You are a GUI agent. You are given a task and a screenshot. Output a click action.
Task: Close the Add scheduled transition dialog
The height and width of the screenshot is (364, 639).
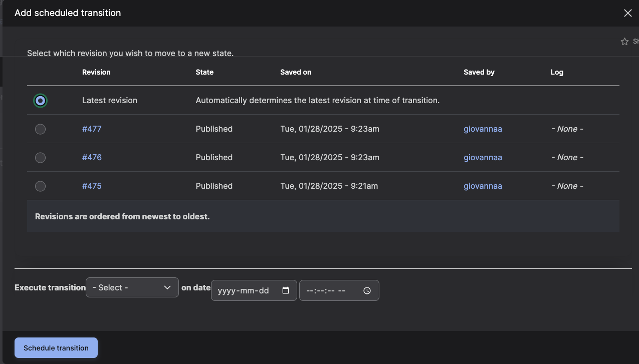[x=627, y=13]
